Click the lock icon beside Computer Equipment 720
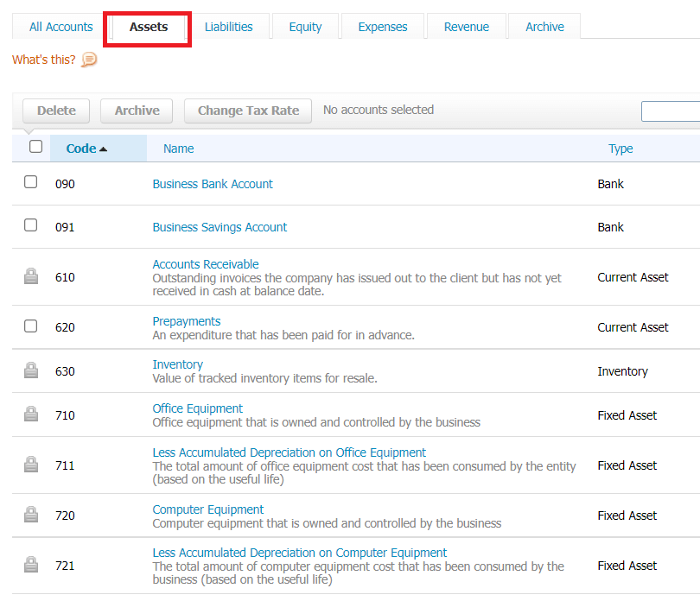The width and height of the screenshot is (700, 601). [31, 516]
